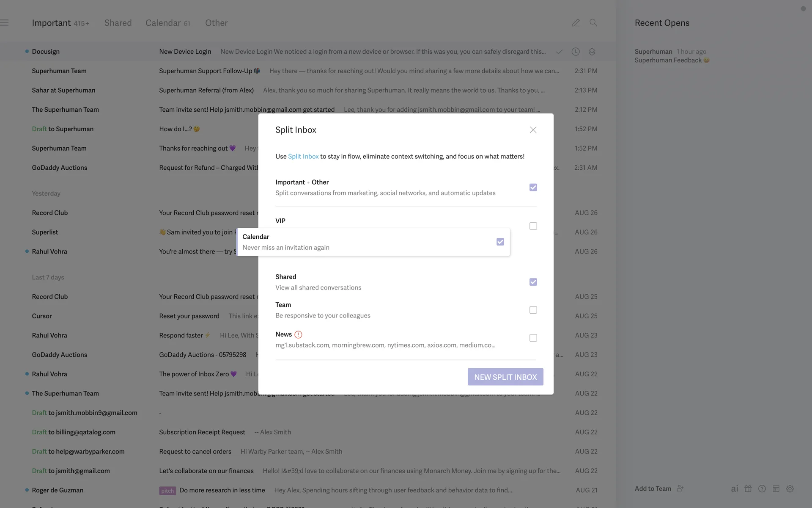Image resolution: width=812 pixels, height=508 pixels.
Task: Uncheck the Important Other split checkbox
Action: click(x=533, y=188)
